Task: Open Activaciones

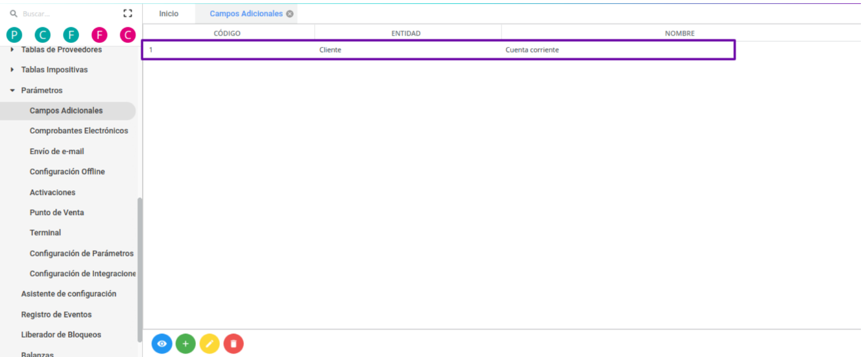Action: tap(53, 192)
